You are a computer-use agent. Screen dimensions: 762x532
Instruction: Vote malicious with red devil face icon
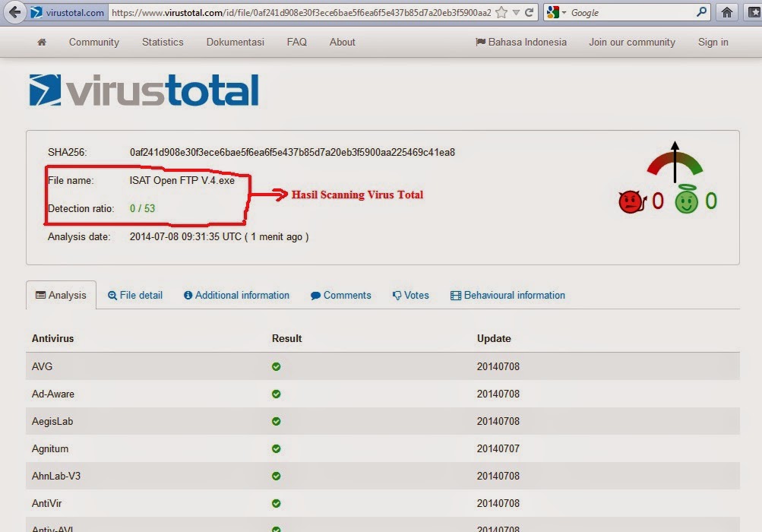(x=631, y=201)
